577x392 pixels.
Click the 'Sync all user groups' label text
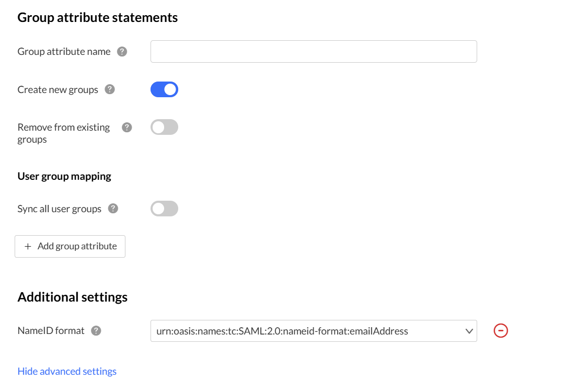59,209
